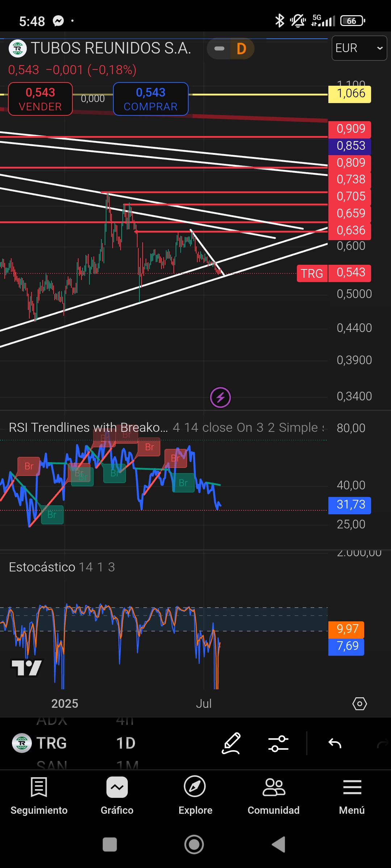The height and width of the screenshot is (868, 391).
Task: Select the blue 0,853 price label
Action: tap(350, 146)
